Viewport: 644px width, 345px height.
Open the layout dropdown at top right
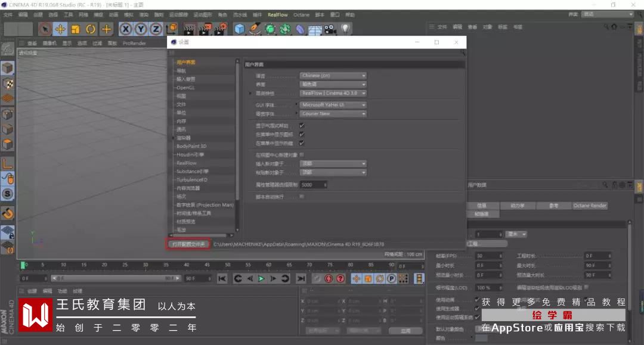(608, 14)
